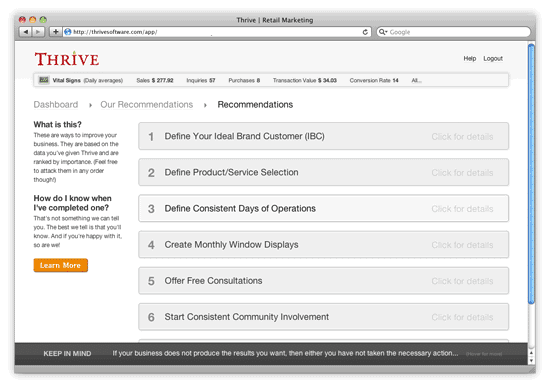Click the Recommendations breadcrumb title

255,105
